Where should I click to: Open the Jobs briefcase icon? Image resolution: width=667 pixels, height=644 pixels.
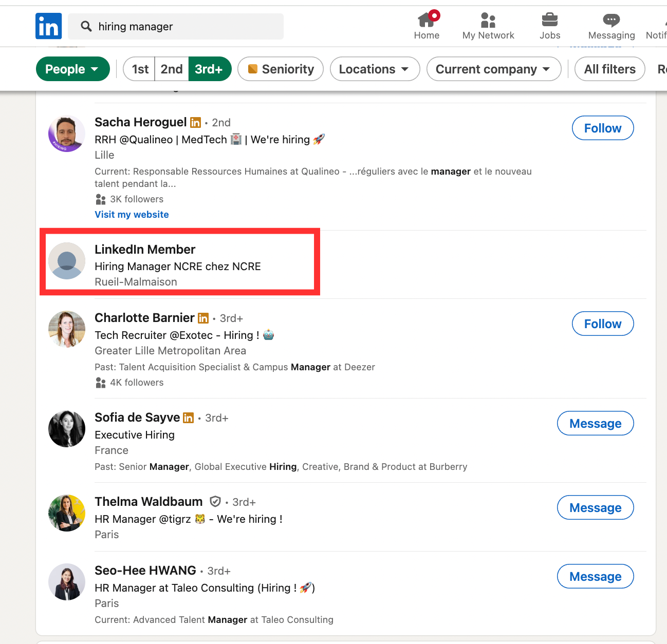(x=550, y=20)
